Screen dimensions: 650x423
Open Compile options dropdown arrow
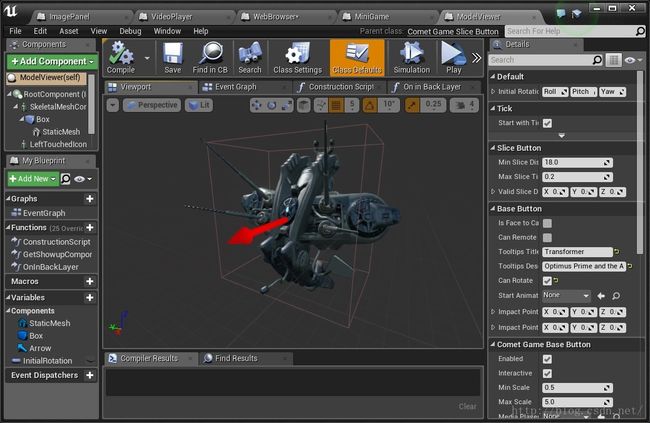point(147,58)
